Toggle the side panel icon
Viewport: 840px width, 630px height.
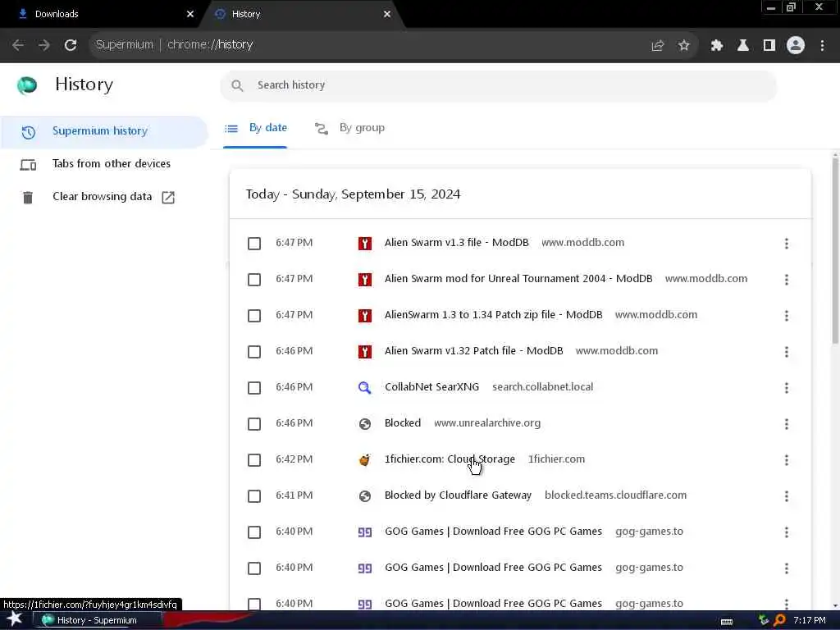[769, 46]
